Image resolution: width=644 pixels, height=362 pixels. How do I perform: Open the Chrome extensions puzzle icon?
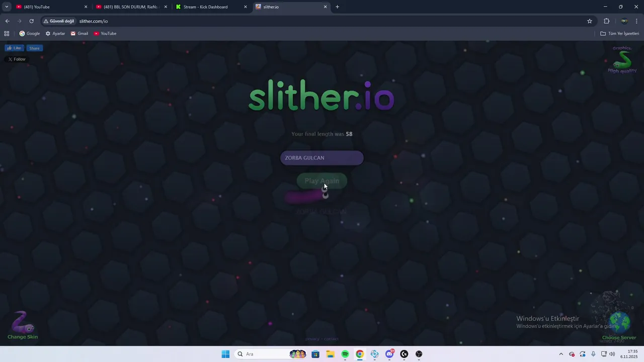[x=606, y=21]
